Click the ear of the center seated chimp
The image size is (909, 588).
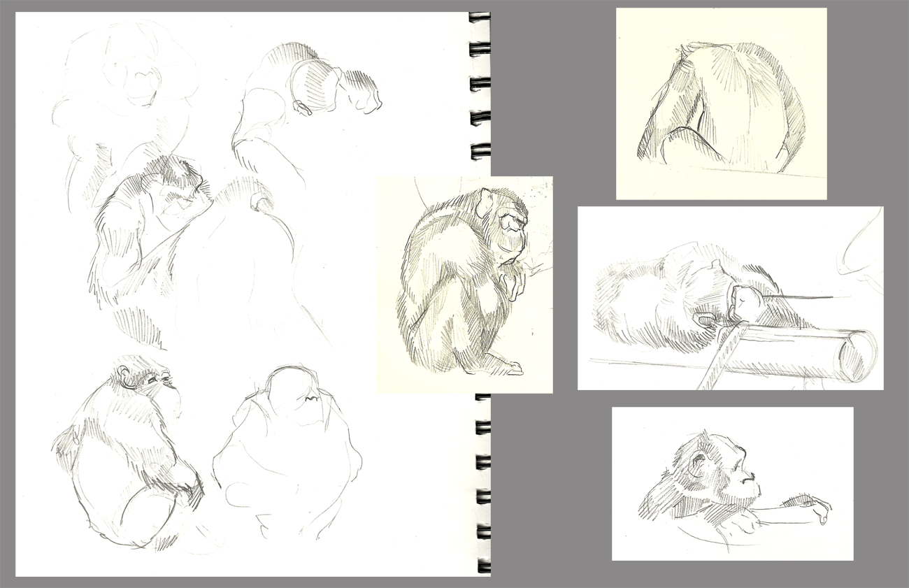tap(483, 203)
